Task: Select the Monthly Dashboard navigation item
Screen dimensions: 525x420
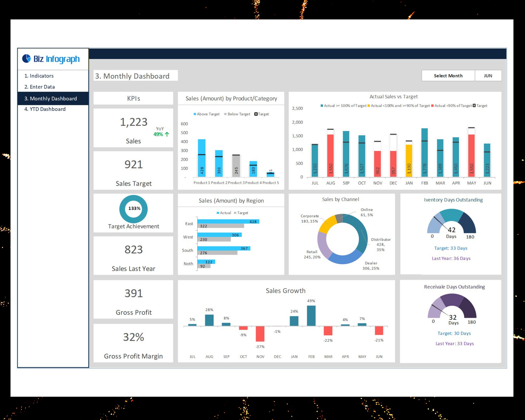Action: coord(50,98)
